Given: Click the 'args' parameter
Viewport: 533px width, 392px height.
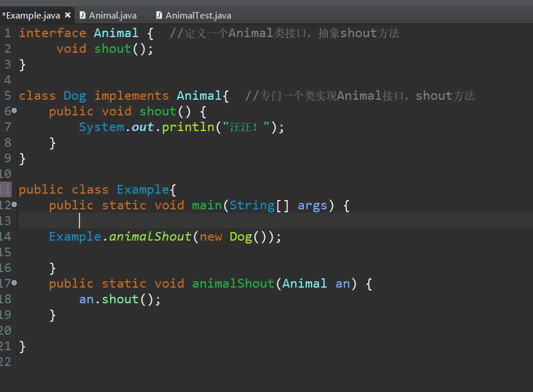Looking at the screenshot, I should coord(313,206).
